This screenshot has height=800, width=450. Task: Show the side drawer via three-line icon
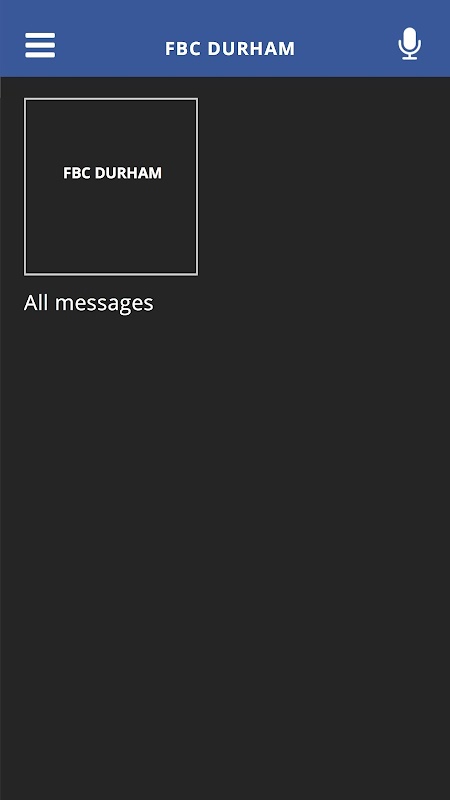click(40, 45)
